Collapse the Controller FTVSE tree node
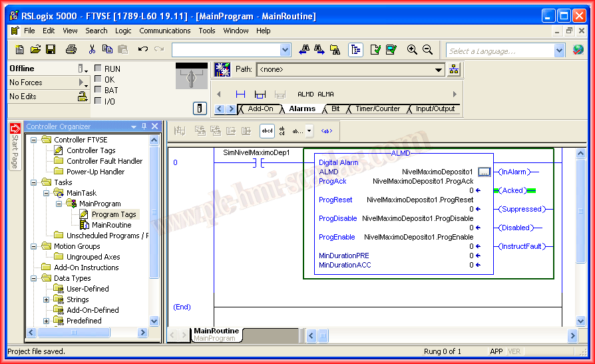The height and width of the screenshot is (364, 595). click(x=33, y=140)
